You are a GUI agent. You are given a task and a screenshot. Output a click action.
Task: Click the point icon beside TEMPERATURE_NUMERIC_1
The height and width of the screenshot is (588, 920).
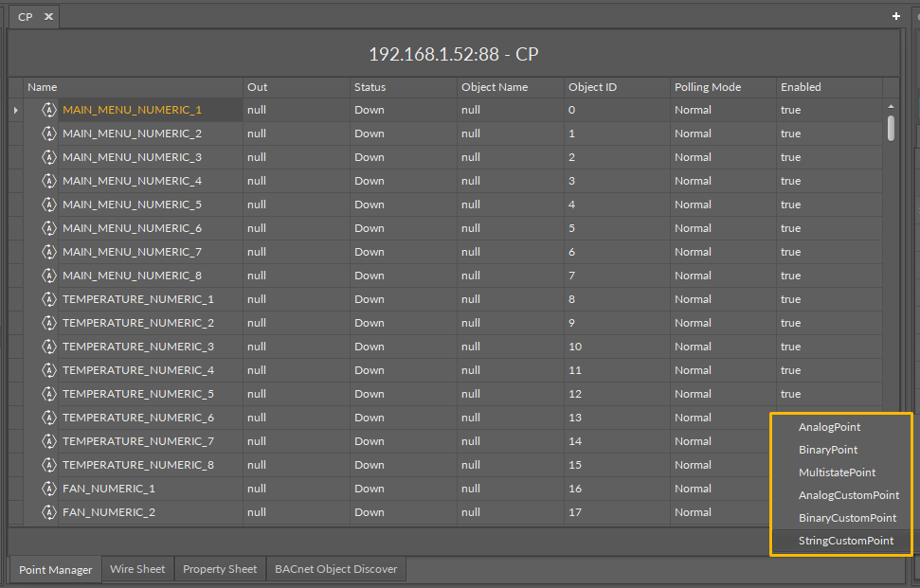[x=49, y=299]
